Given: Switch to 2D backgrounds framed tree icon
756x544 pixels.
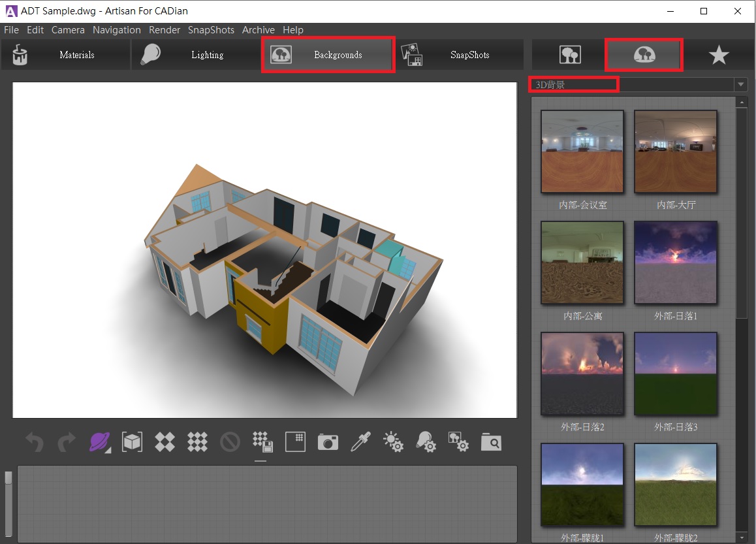Looking at the screenshot, I should point(570,56).
